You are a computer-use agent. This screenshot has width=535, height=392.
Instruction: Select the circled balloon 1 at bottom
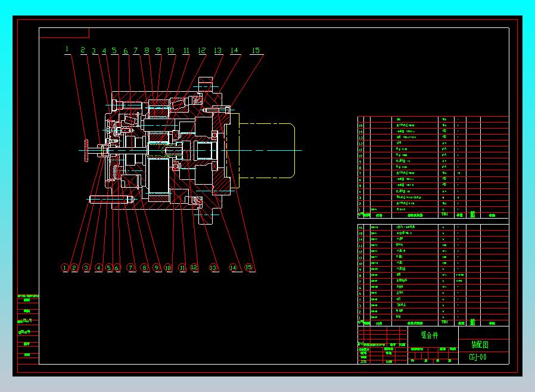click(x=65, y=268)
